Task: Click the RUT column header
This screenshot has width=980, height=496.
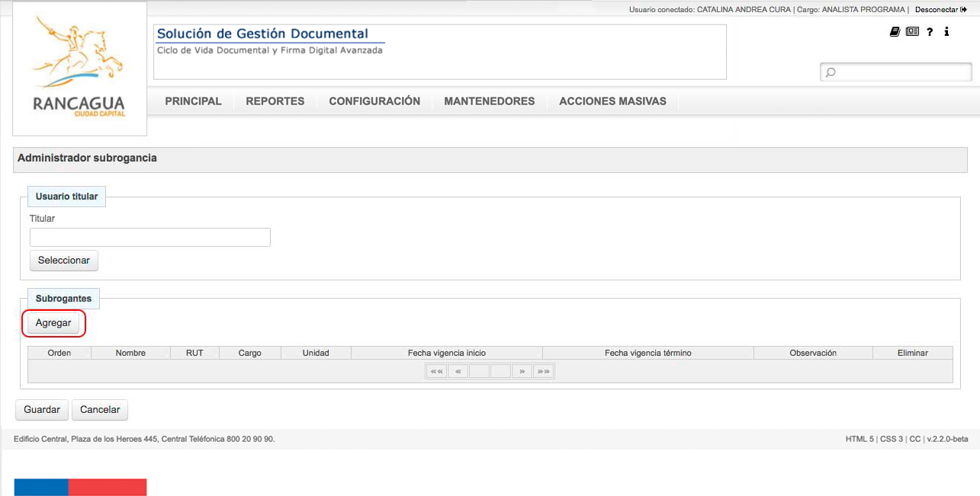Action: pos(194,353)
